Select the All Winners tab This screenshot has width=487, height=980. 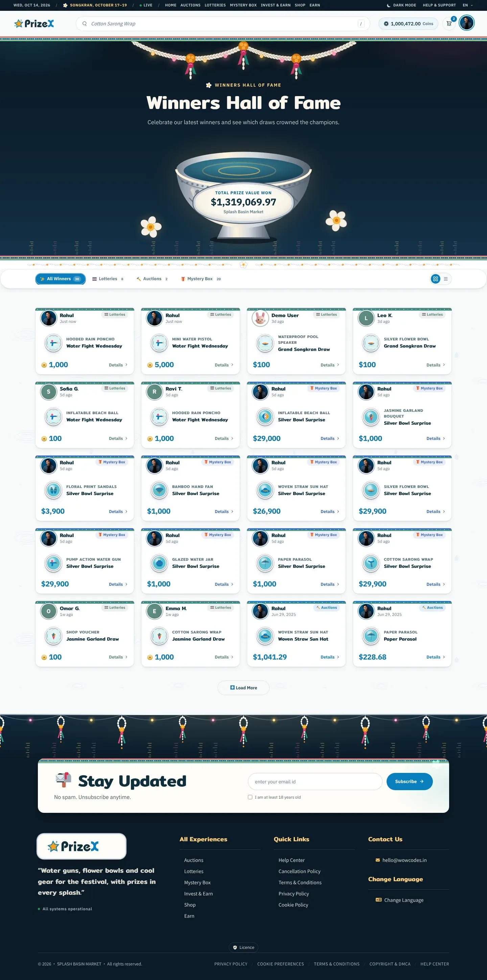[x=61, y=279]
